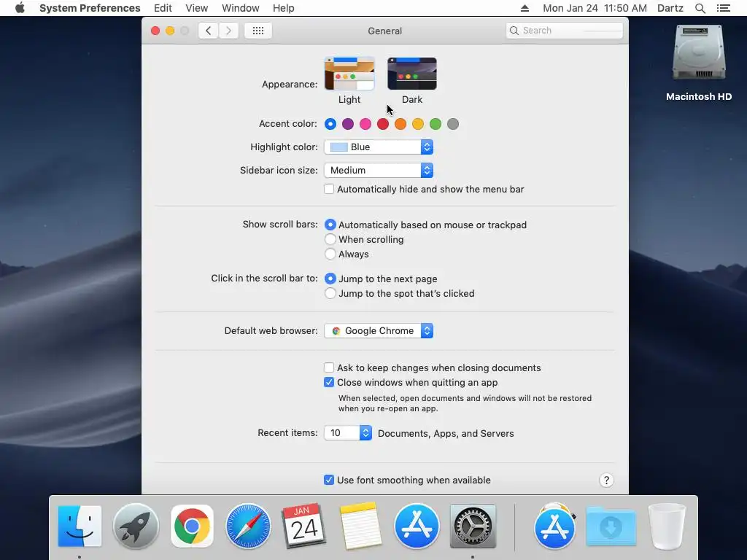747x560 pixels.
Task: Choose the purple accent color
Action: pos(348,124)
